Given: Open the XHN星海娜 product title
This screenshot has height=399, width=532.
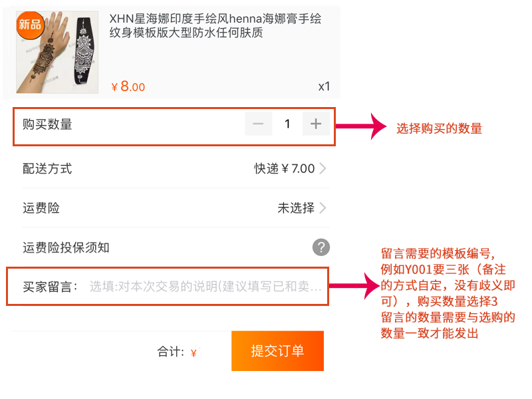Looking at the screenshot, I should (x=215, y=26).
